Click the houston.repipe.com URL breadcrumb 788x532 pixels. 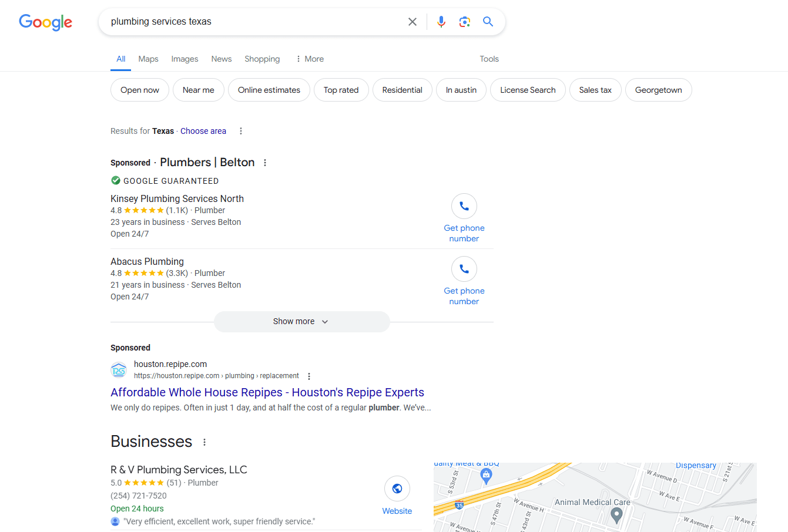coord(216,376)
